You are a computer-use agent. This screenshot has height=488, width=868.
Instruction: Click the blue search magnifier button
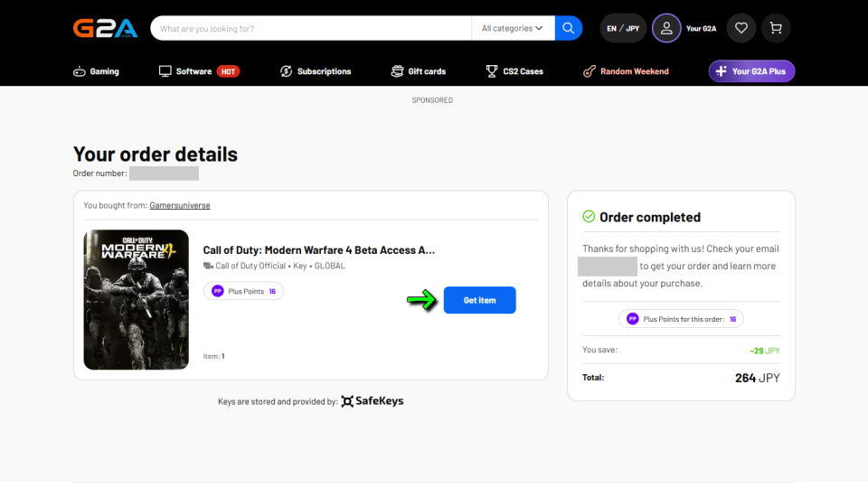[568, 28]
